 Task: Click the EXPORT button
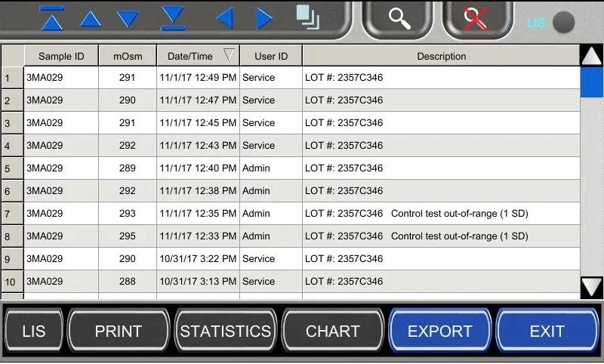[x=440, y=332]
